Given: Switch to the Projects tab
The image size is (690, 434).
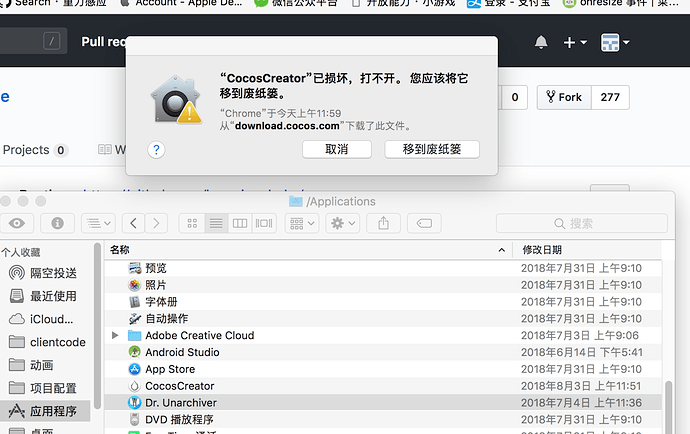Looking at the screenshot, I should pyautogui.click(x=34, y=150).
